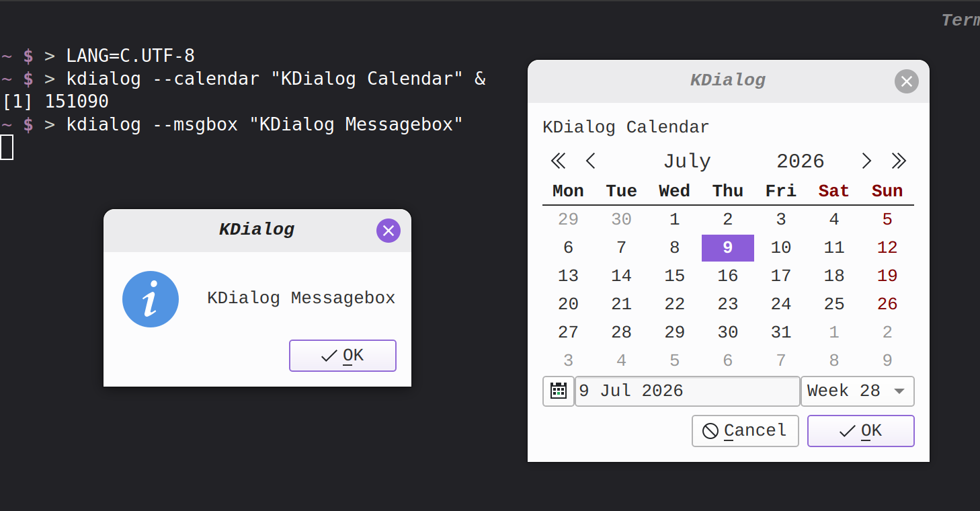Close the KDialog calendar window
The height and width of the screenshot is (511, 980).
click(907, 81)
